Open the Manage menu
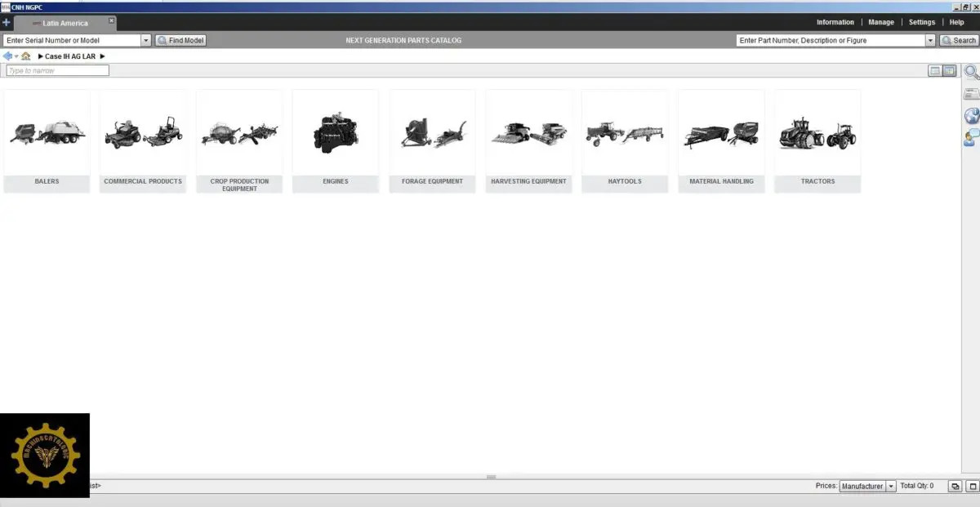The image size is (980, 507). (x=881, y=23)
